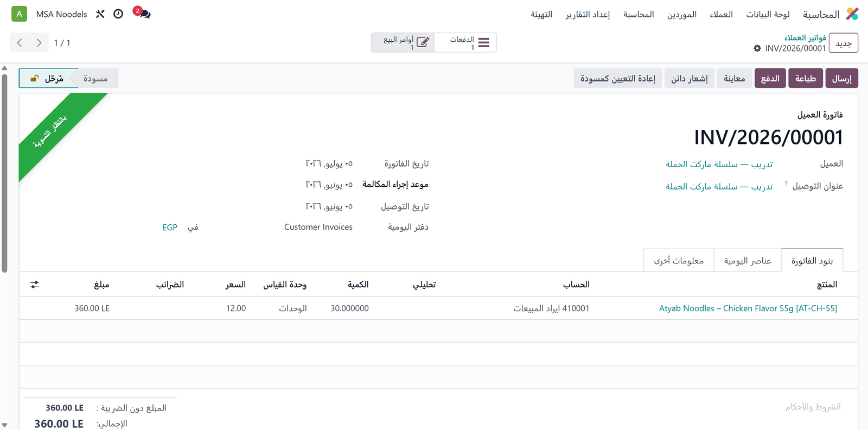The image size is (868, 430).
Task: Click إعادة التعيين كمسودة button
Action: [618, 78]
